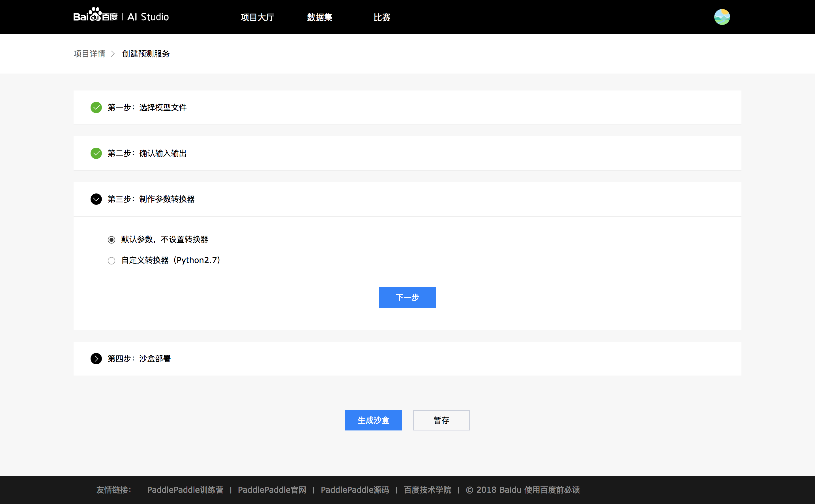Image resolution: width=815 pixels, height=504 pixels.
Task: Click the Baidu AI Studio logo
Action: [121, 17]
